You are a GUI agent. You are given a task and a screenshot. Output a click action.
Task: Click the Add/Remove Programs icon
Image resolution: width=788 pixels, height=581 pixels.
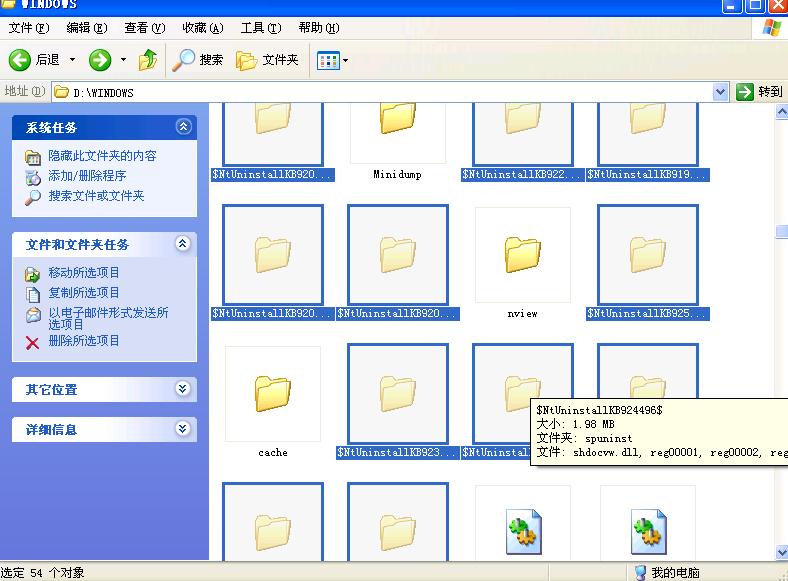(33, 177)
